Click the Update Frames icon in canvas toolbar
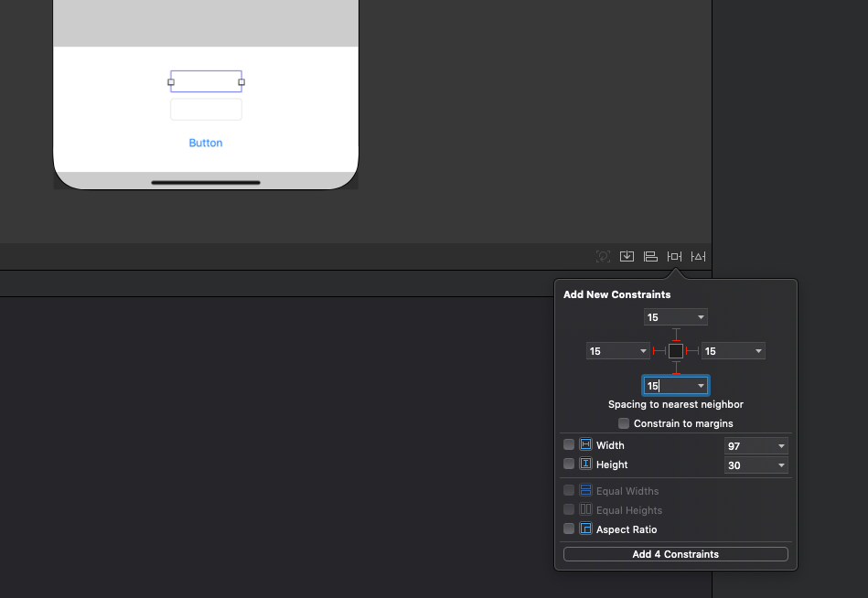 [x=603, y=256]
